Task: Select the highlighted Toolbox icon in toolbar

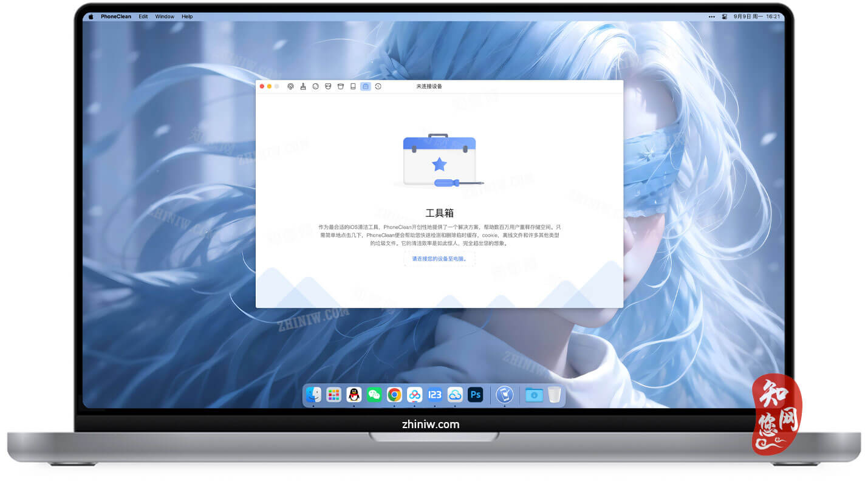Action: (366, 86)
